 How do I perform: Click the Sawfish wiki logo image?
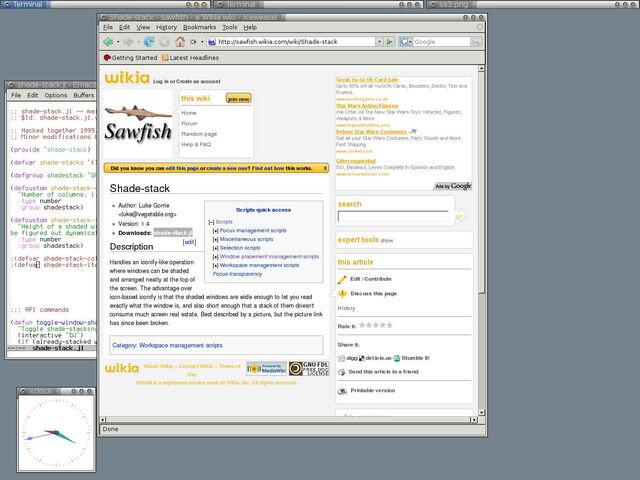pos(138,124)
